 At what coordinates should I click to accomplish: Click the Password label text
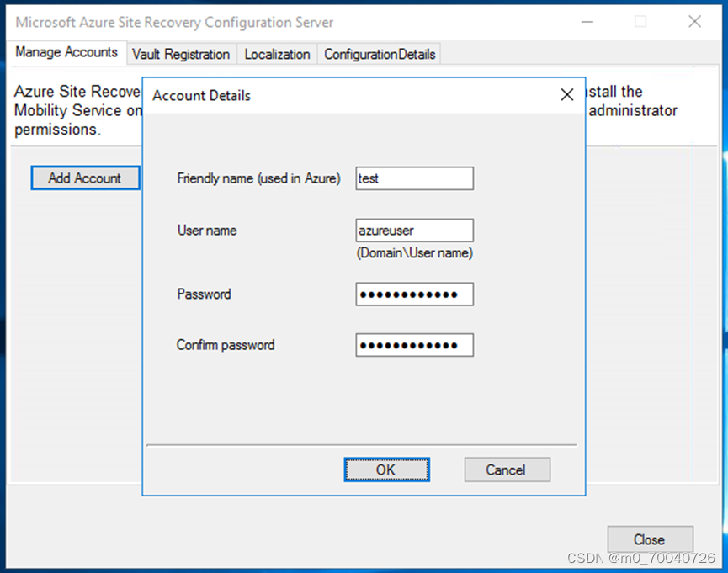204,294
